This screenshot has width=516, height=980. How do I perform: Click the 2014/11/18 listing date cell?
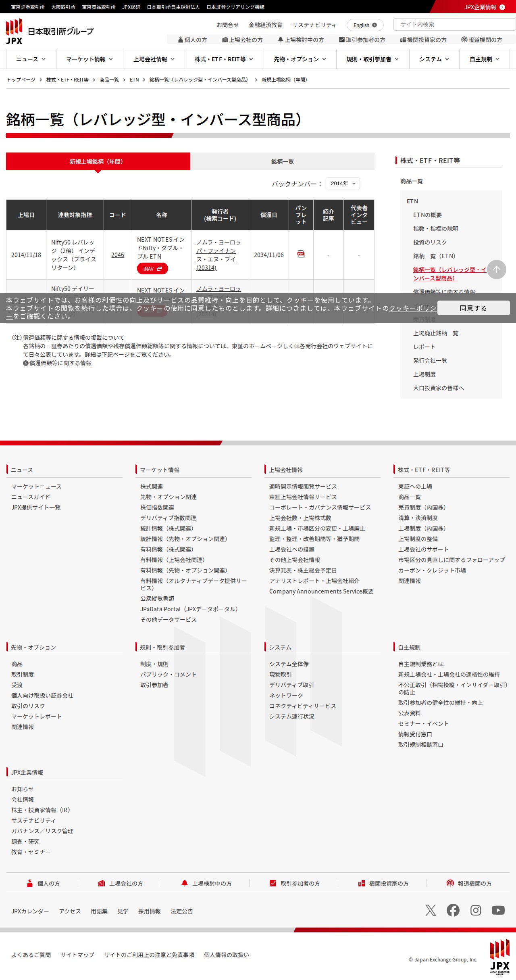coord(26,255)
